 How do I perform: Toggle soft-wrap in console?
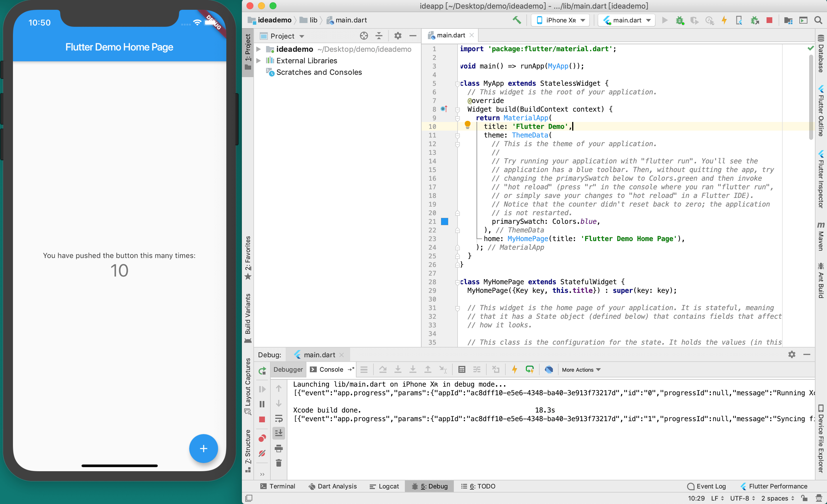point(278,419)
